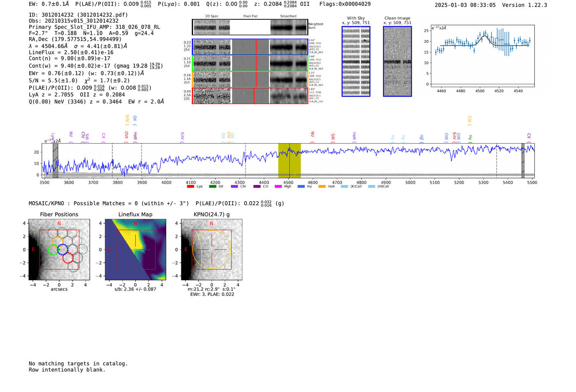Open the Lineflux Map panel
Screen dimensions: 576x392
click(x=135, y=250)
